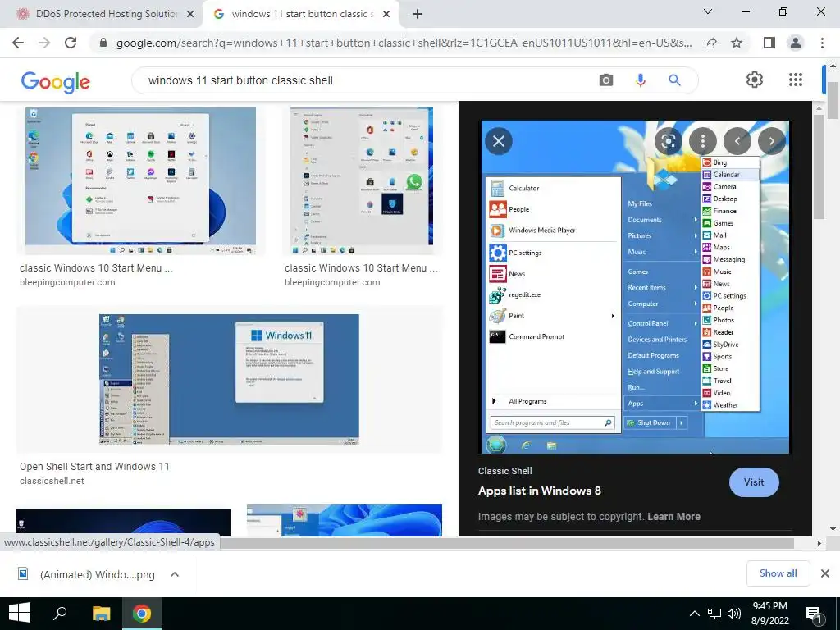The width and height of the screenshot is (840, 630).
Task: Close the image preview panel with X
Action: pos(499,141)
